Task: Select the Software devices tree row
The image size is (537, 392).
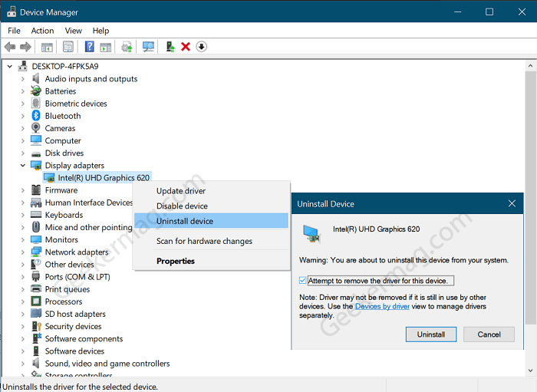Action: [68, 351]
